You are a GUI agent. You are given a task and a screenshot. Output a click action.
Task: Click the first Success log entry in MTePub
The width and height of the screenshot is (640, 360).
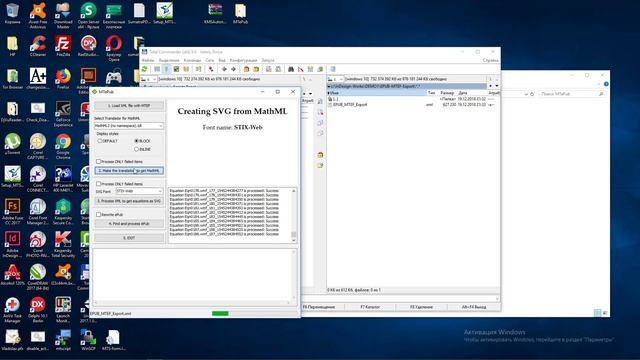point(224,191)
